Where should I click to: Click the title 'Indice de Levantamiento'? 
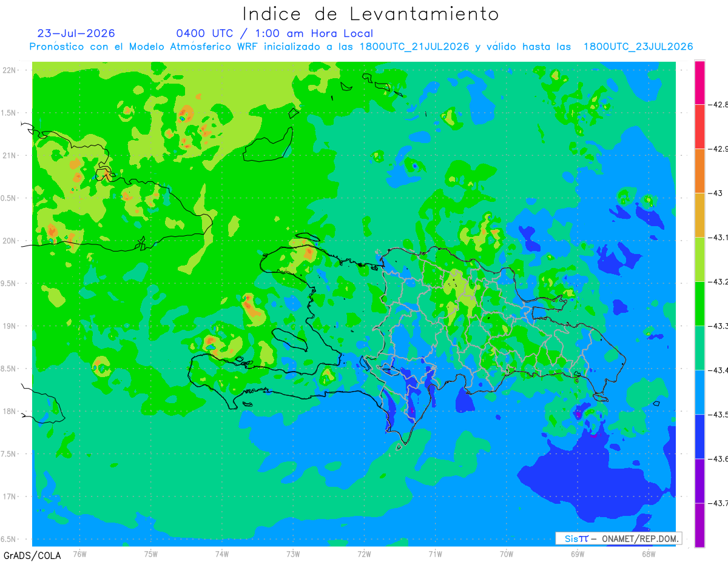pyautogui.click(x=371, y=13)
